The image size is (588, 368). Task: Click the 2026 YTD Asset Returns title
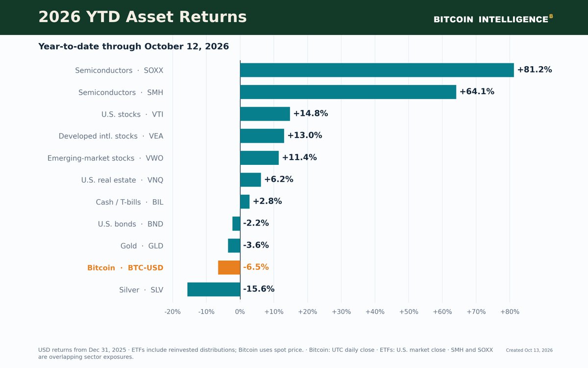pos(143,17)
